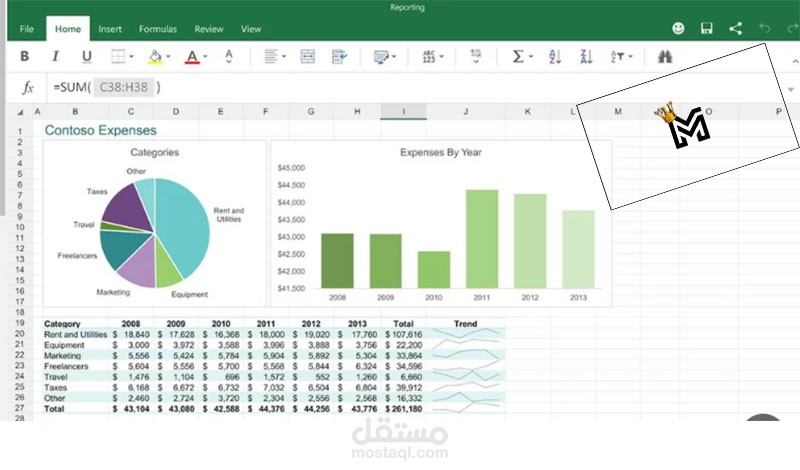Expand the alignment dropdown arrow
The width and height of the screenshot is (800, 470).
pyautogui.click(x=284, y=56)
